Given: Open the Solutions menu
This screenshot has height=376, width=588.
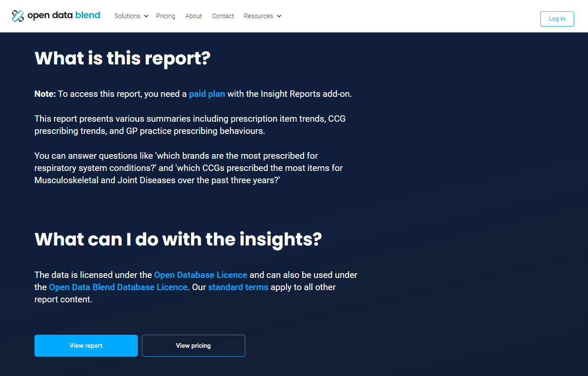Looking at the screenshot, I should point(127,16).
